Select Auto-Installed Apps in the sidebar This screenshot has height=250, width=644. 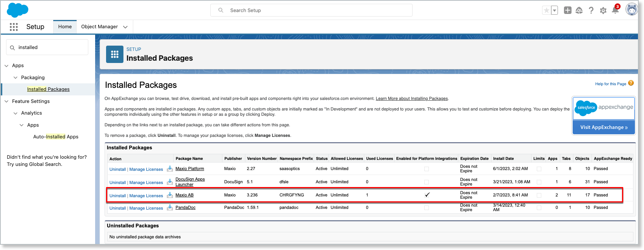point(56,137)
